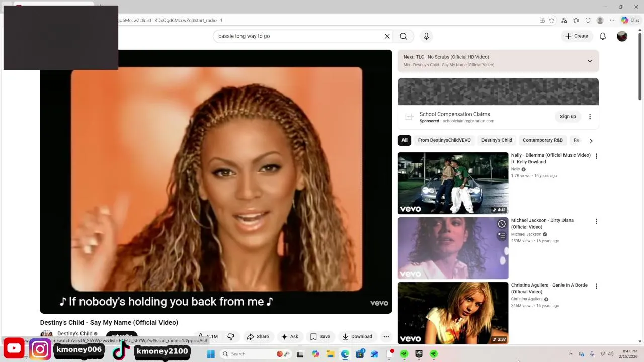Click the magnifier search button

click(404, 36)
